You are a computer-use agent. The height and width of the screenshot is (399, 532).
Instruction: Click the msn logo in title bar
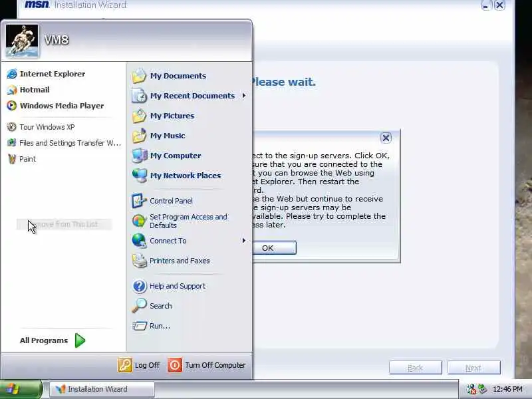(37, 5)
